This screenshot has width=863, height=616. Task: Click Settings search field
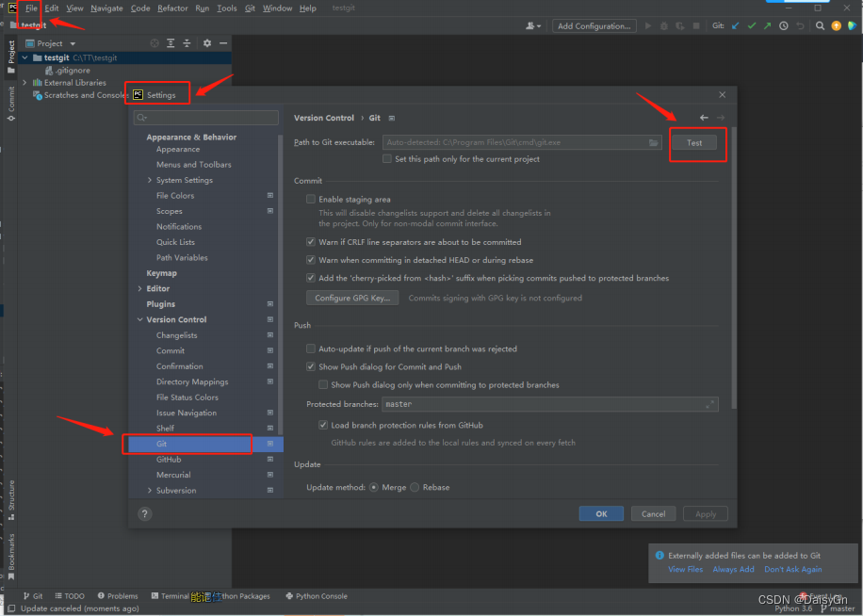pos(205,117)
